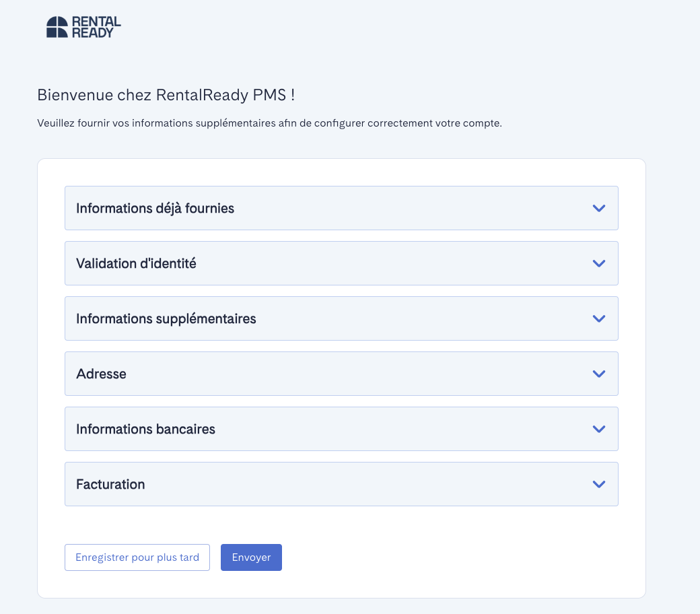This screenshot has height=614, width=700.
Task: Expand the Informations bancaires section
Action: tap(341, 429)
